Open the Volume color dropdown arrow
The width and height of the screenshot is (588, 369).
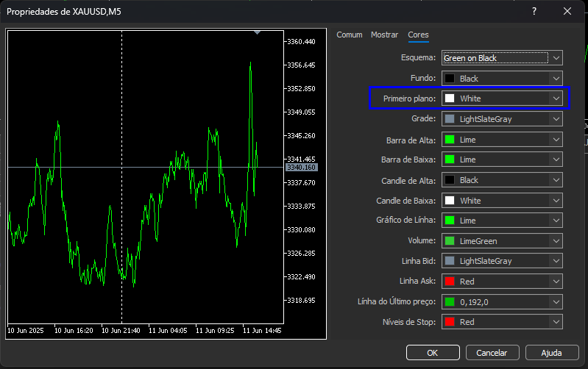556,241
